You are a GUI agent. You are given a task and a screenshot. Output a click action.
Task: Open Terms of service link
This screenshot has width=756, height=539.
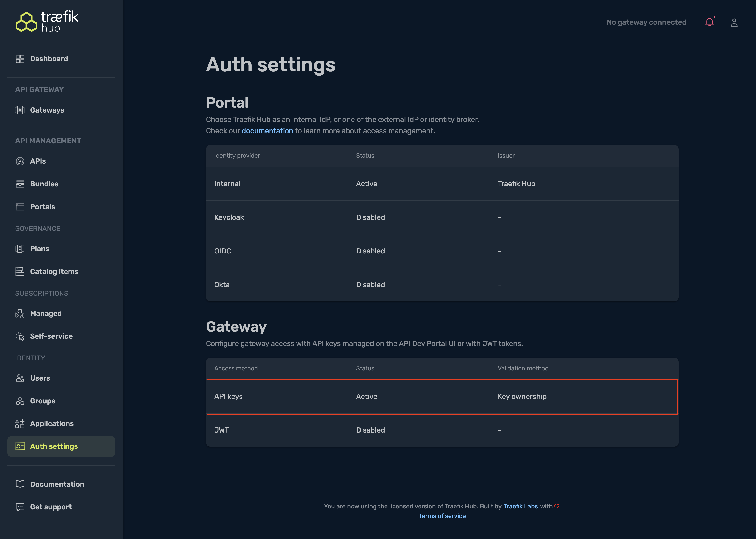coord(442,516)
